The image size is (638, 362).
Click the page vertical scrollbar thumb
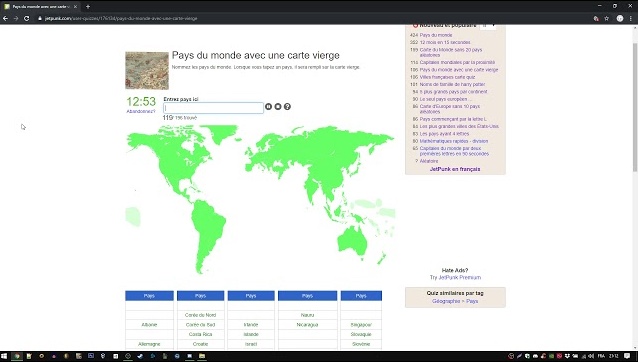point(635,100)
